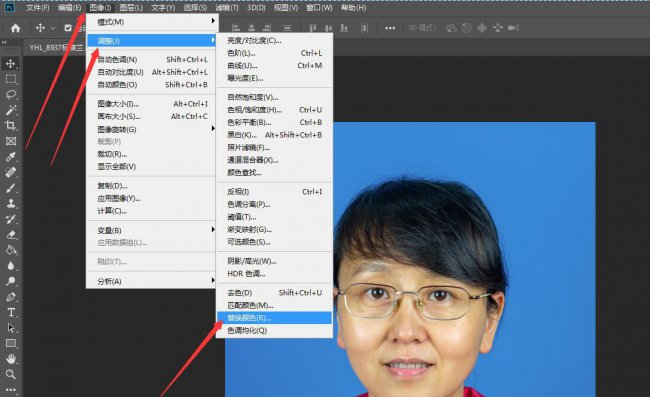Select the Frame tool
Viewport: 650px width, 397px height.
coord(11,141)
